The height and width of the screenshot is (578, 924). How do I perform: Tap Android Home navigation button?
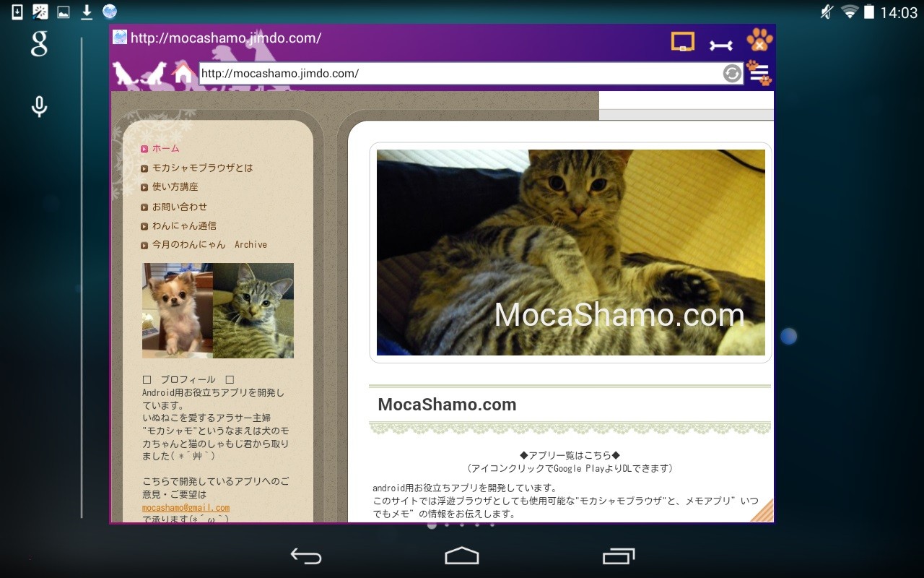[462, 556]
